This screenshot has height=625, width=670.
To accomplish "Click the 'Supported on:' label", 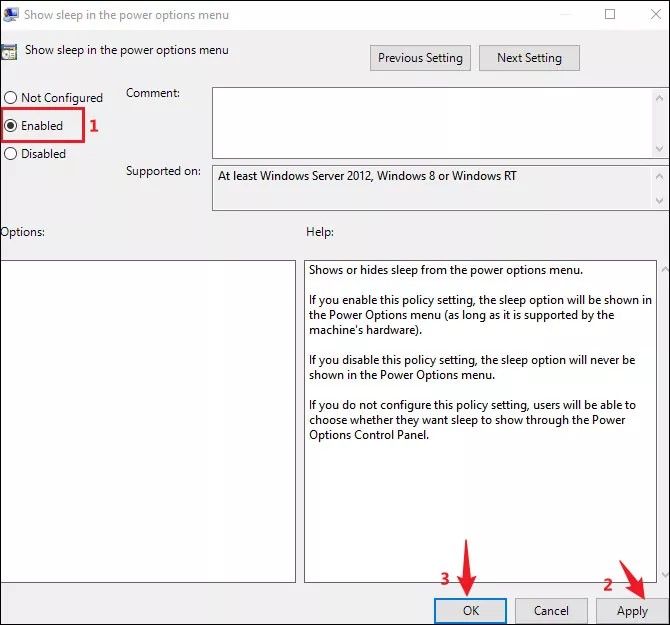I will [163, 171].
